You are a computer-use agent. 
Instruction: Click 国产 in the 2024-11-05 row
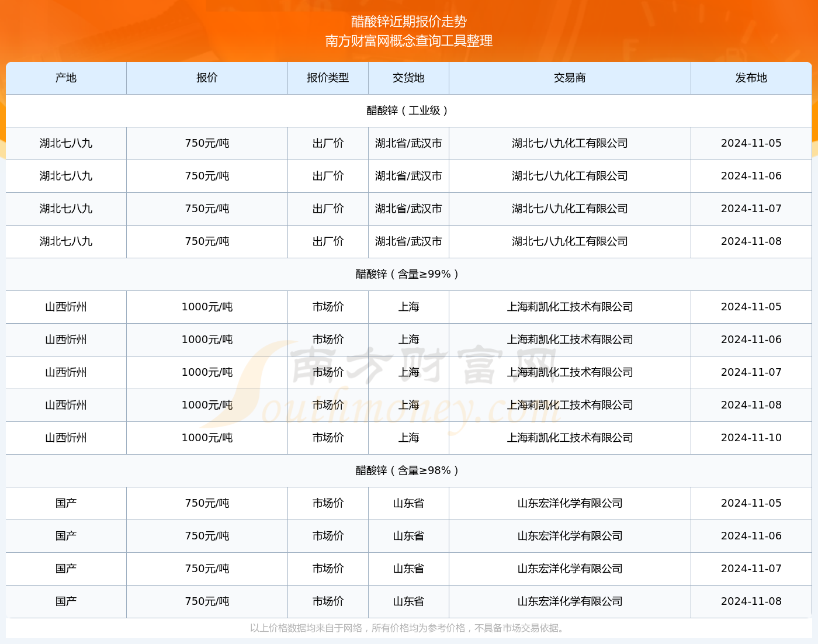[x=66, y=503]
